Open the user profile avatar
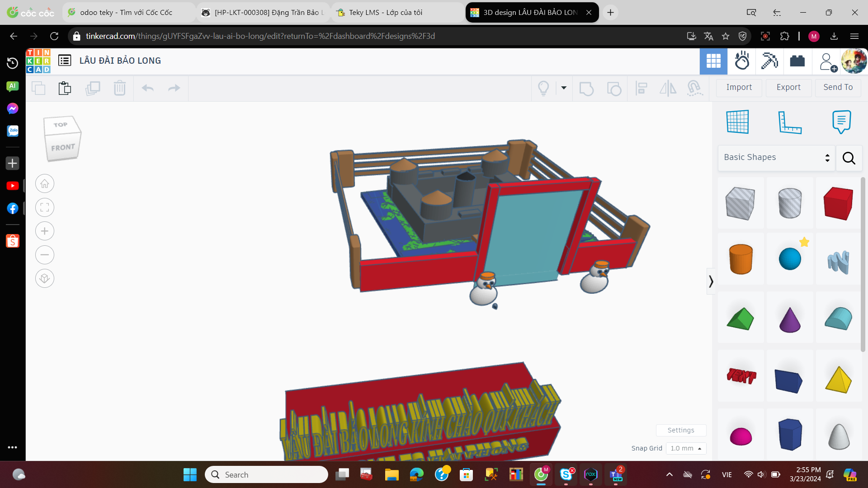The width and height of the screenshot is (868, 488). pos(854,61)
